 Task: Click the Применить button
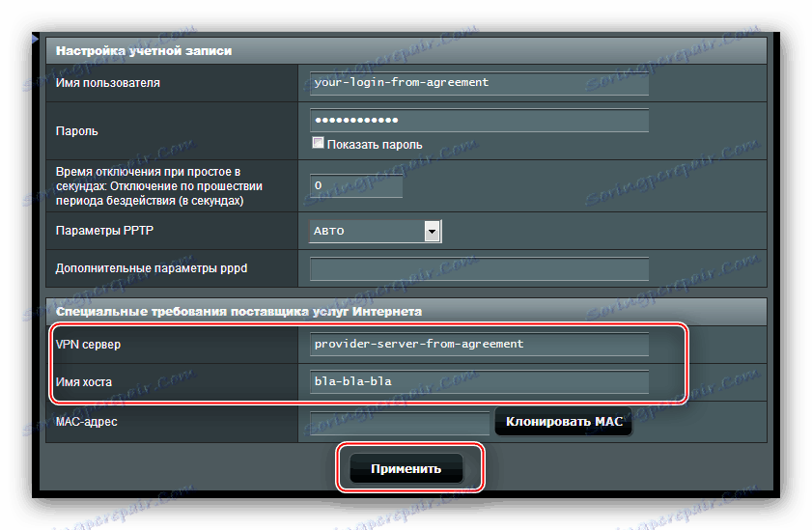406,468
